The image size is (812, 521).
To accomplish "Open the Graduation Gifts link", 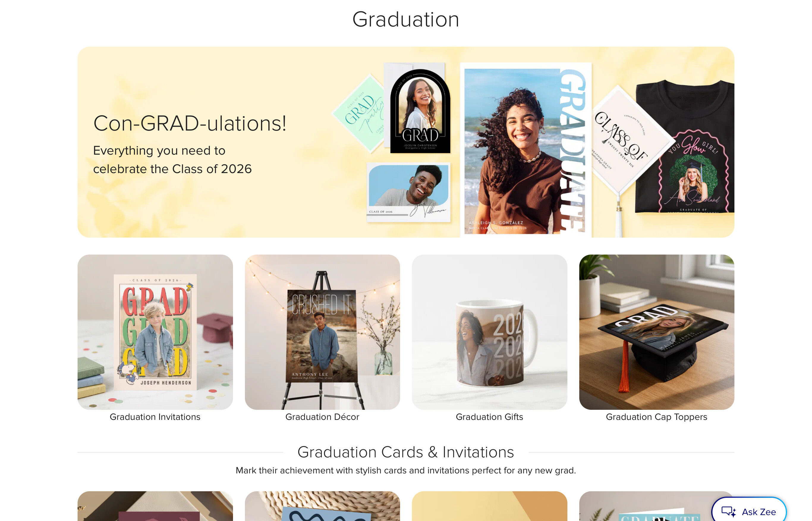I will (x=489, y=417).
